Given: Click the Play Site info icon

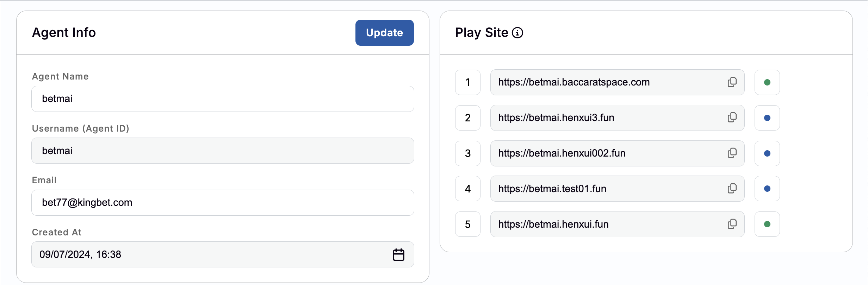Looking at the screenshot, I should (x=517, y=33).
